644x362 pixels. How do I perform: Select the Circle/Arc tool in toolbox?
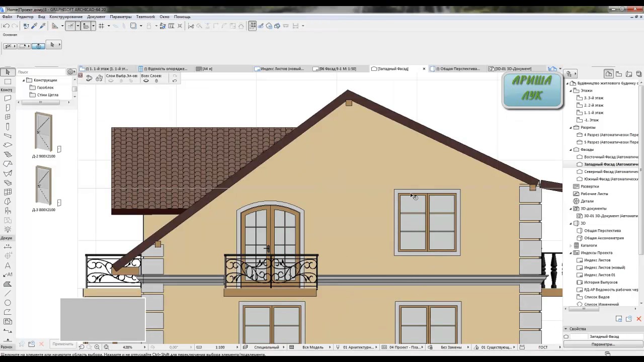tap(8, 303)
